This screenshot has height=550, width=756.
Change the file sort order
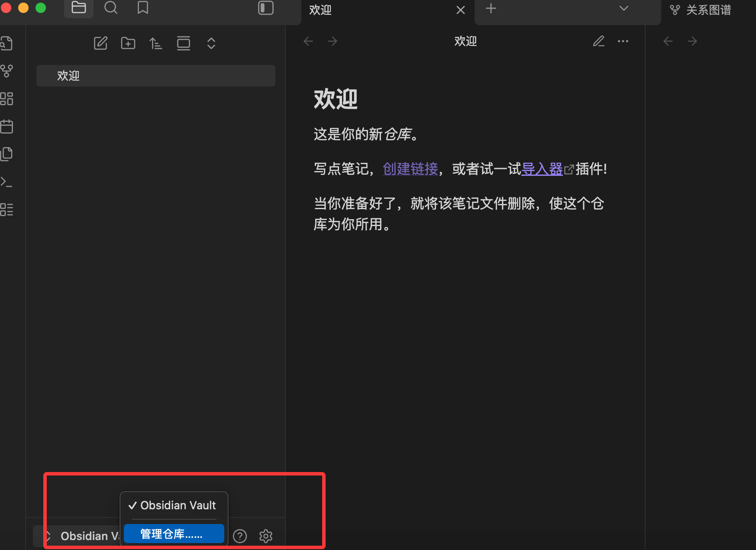click(155, 43)
